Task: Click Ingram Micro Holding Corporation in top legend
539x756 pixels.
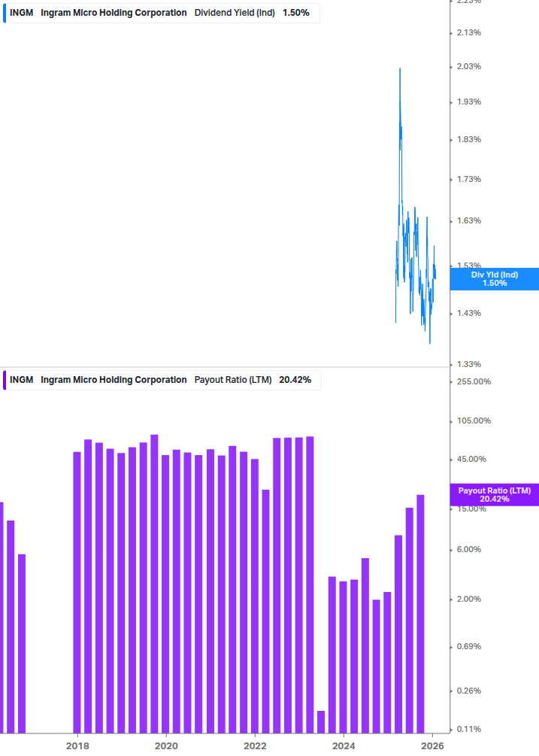Action: (x=114, y=13)
